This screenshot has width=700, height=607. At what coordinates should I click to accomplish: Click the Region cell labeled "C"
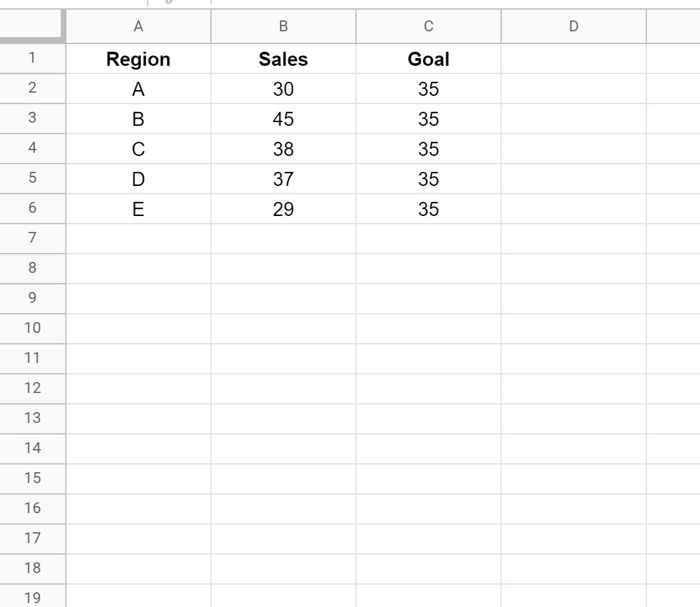(138, 150)
